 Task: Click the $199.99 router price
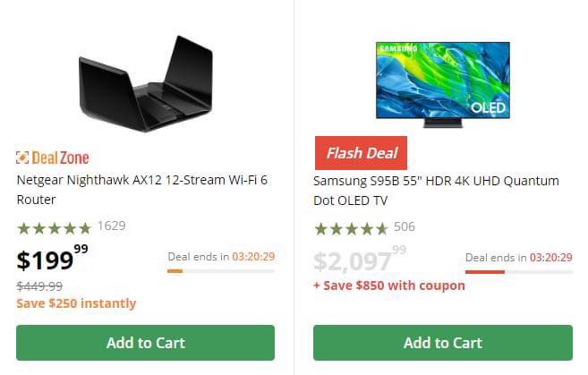pos(53,260)
